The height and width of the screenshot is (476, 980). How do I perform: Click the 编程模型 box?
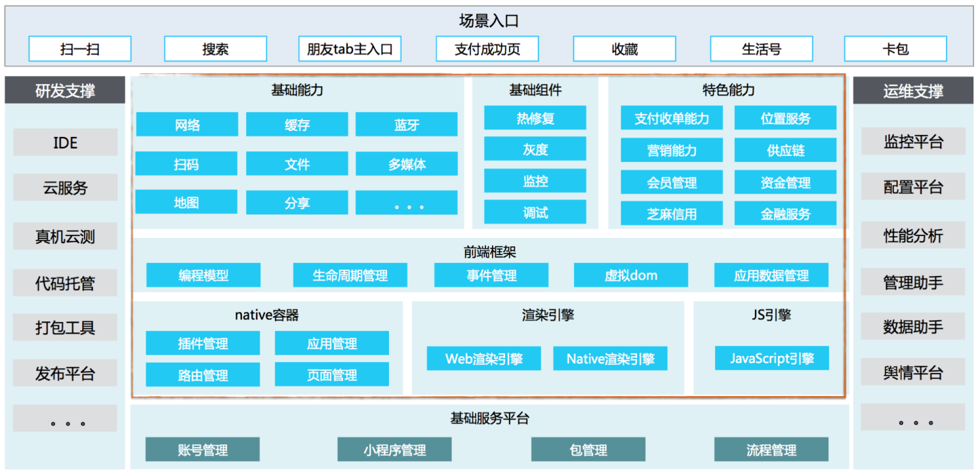(203, 275)
